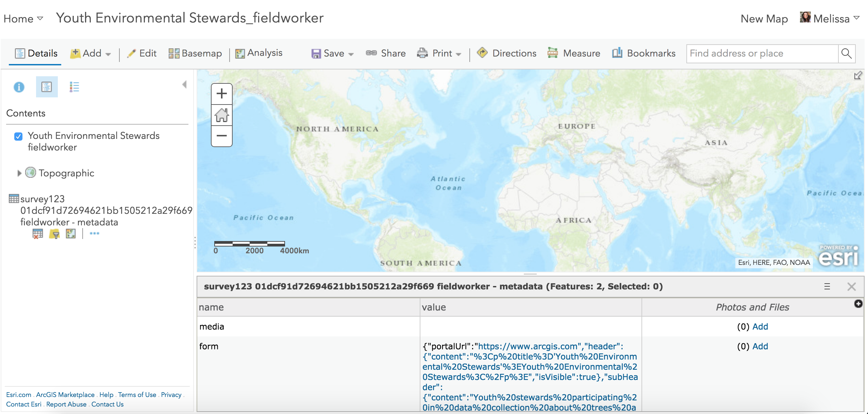Open the Measure tool
This screenshot has width=868, height=414.
coord(574,53)
